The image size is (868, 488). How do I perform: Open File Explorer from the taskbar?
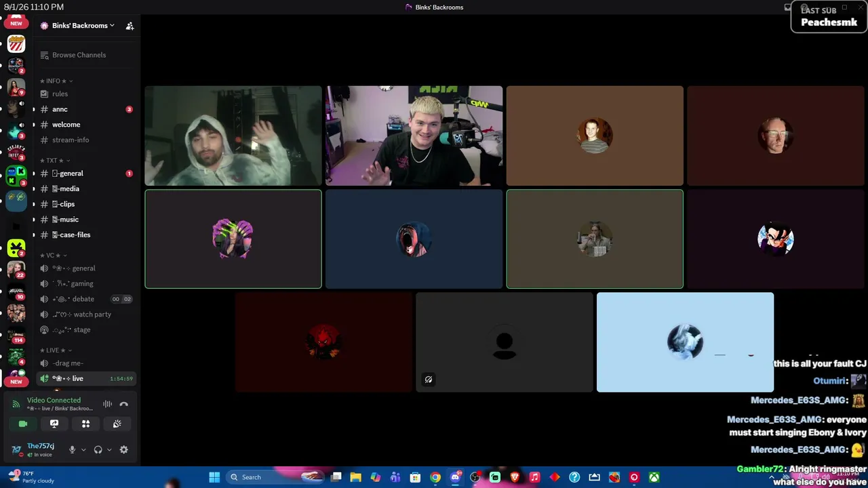[355, 477]
